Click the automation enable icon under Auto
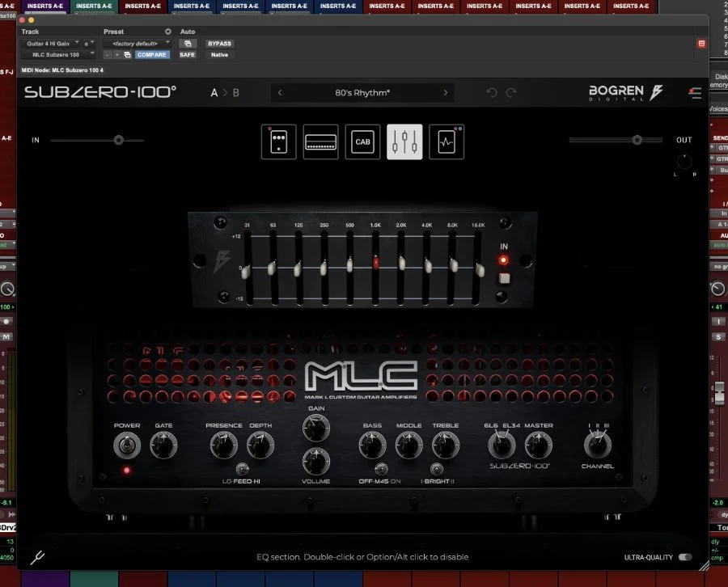 point(188,44)
